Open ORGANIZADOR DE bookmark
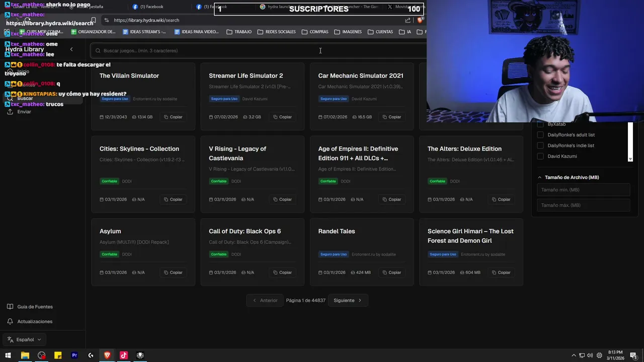644x362 pixels. click(93, 32)
